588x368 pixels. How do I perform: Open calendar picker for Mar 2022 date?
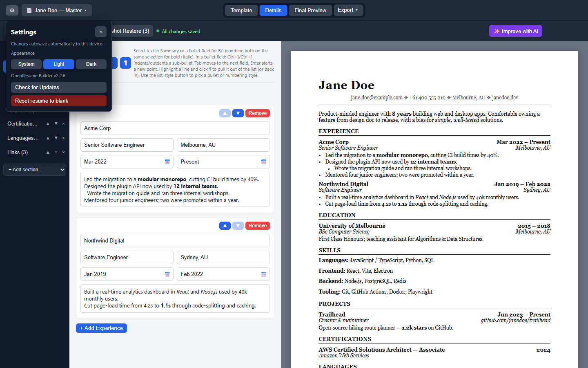[x=167, y=162]
